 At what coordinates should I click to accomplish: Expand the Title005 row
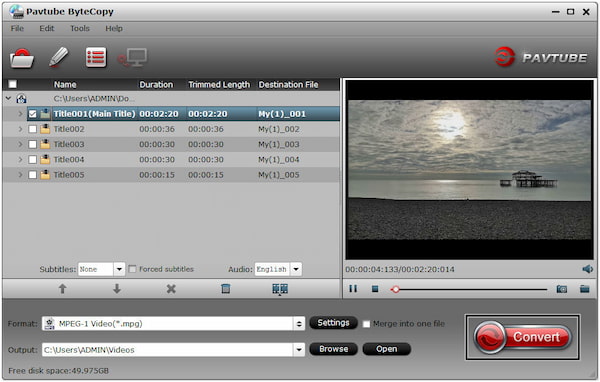coord(20,175)
